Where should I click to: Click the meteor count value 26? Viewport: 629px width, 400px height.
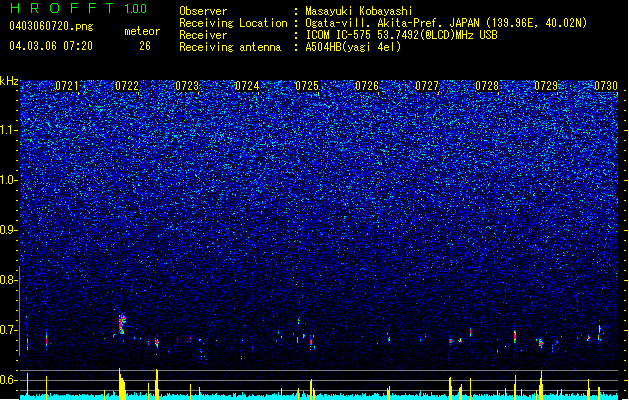(145, 46)
